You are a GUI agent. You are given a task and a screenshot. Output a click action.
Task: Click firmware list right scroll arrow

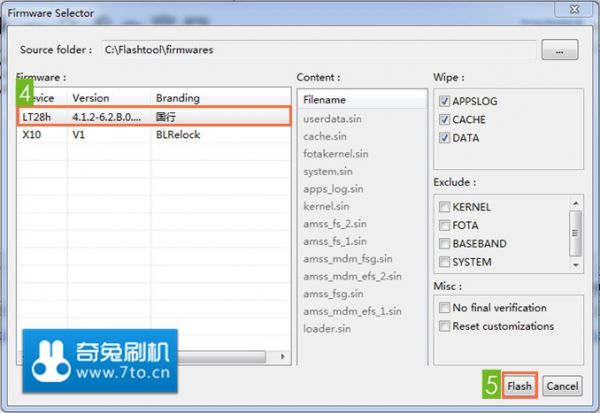coord(282,357)
